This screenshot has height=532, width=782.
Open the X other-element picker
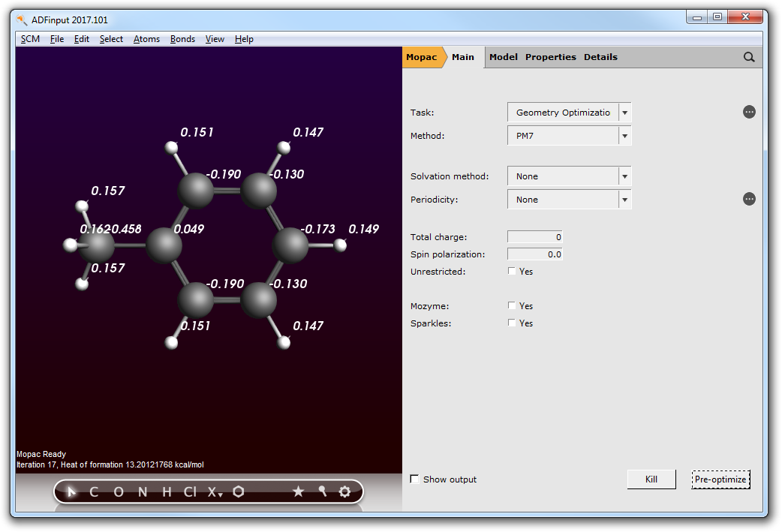coord(215,492)
